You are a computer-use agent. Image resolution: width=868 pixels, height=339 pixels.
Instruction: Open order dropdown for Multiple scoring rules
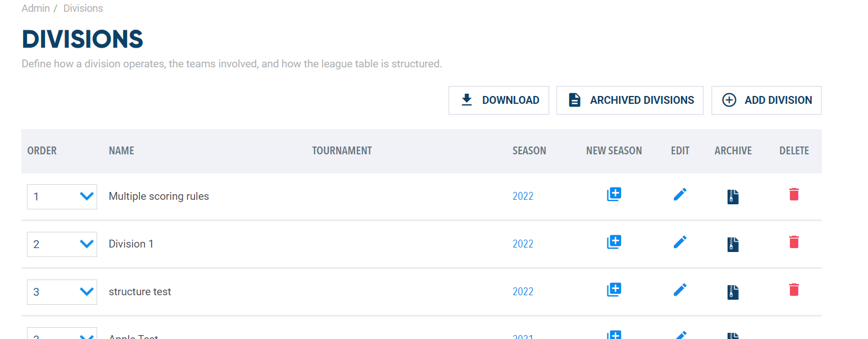coord(62,196)
